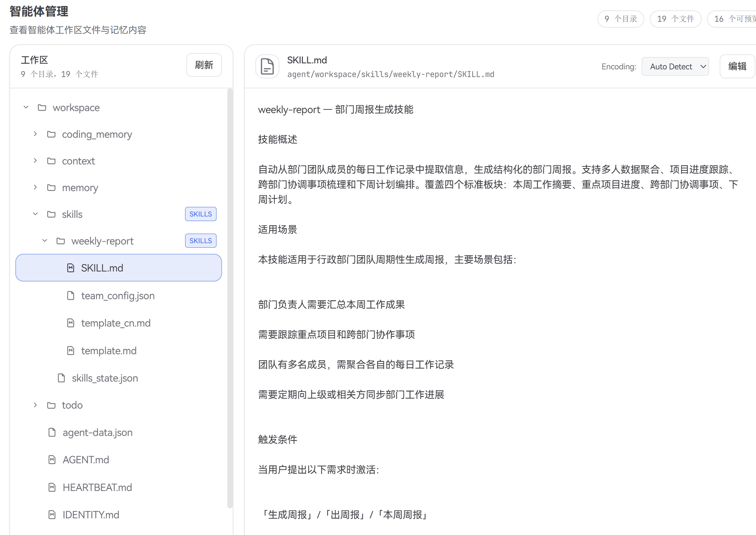The image size is (756, 535).
Task: Open template_cn.md in the tree
Action: 116,323
